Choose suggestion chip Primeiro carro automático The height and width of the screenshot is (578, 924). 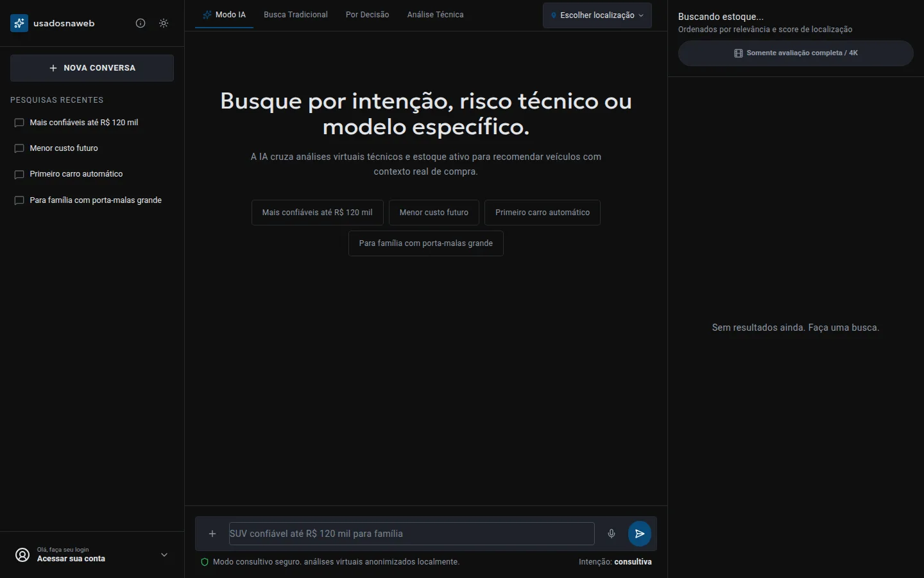pos(542,213)
